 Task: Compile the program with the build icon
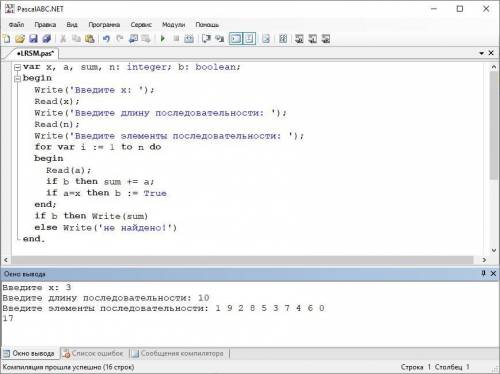[189, 39]
